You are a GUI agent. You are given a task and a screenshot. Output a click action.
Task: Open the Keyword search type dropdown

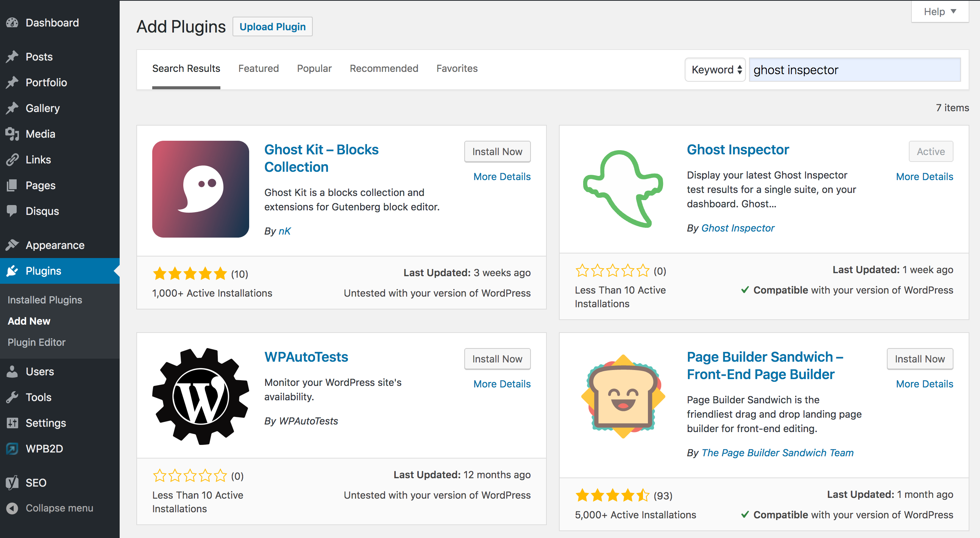click(x=715, y=70)
